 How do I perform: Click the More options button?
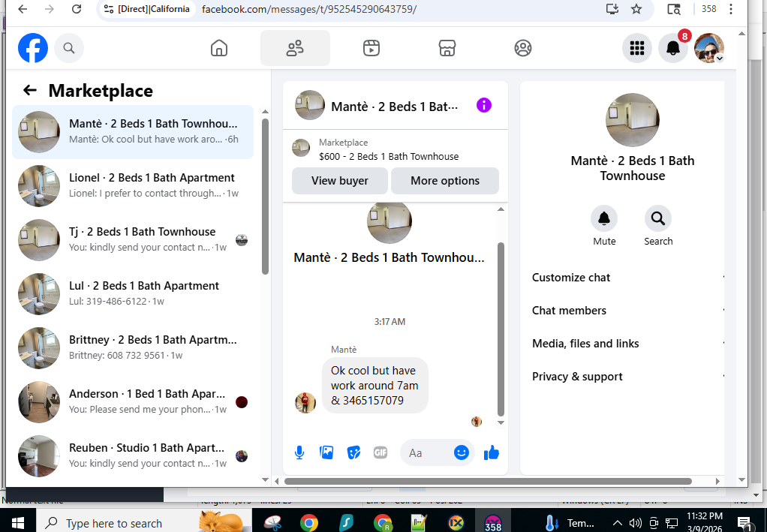pyautogui.click(x=445, y=181)
